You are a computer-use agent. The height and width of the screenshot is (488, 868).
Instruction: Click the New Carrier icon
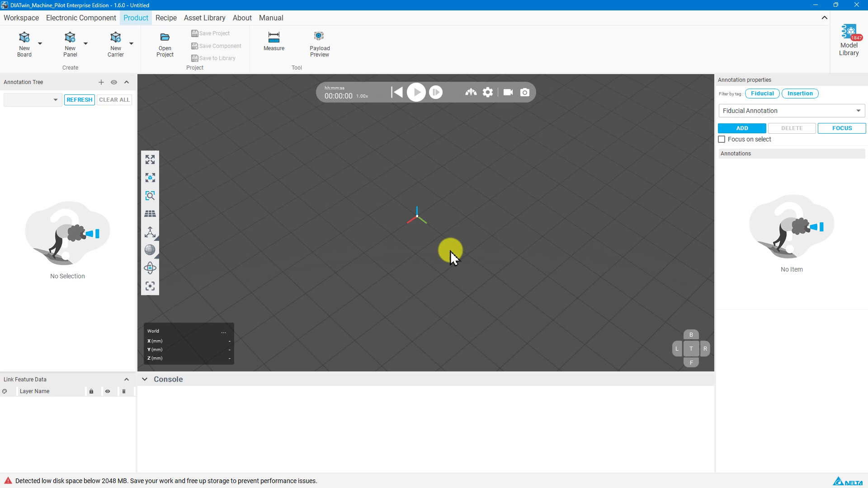(x=116, y=37)
